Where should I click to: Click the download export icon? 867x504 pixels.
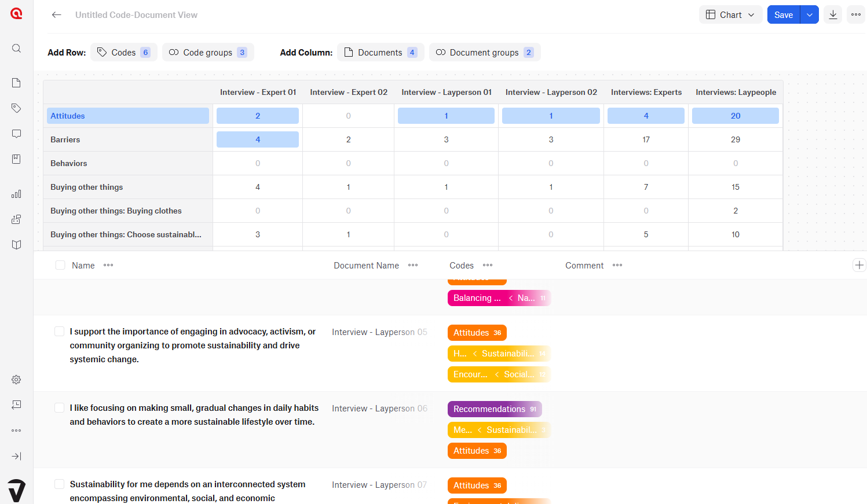click(x=833, y=14)
